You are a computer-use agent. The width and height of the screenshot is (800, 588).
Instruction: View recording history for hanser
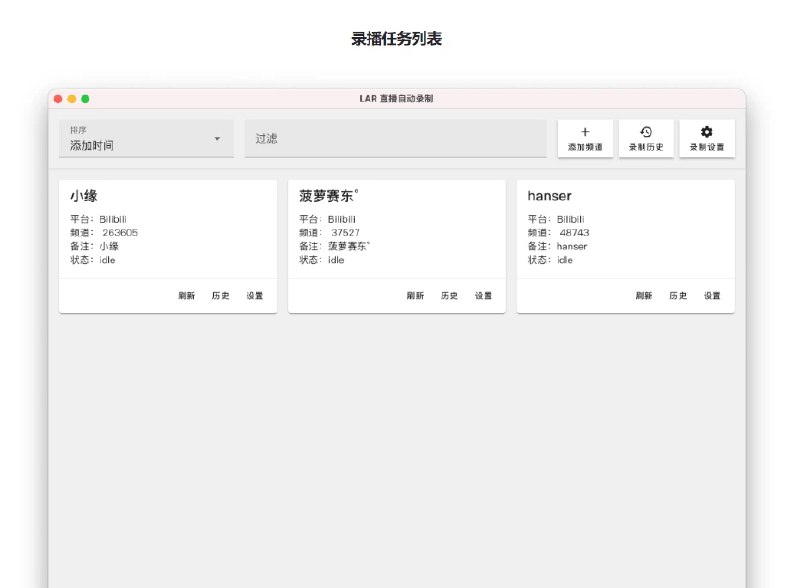680,296
